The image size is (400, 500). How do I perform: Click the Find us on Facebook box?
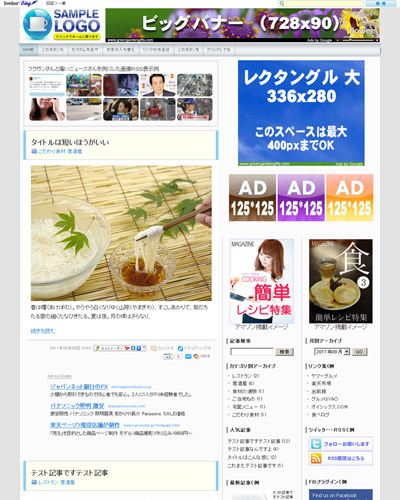click(x=341, y=495)
